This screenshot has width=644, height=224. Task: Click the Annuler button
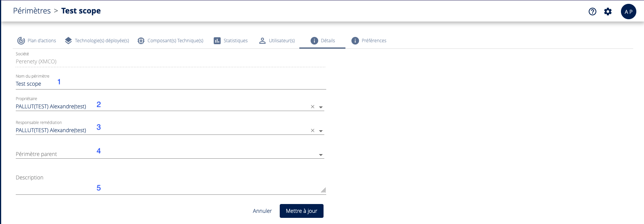262,211
